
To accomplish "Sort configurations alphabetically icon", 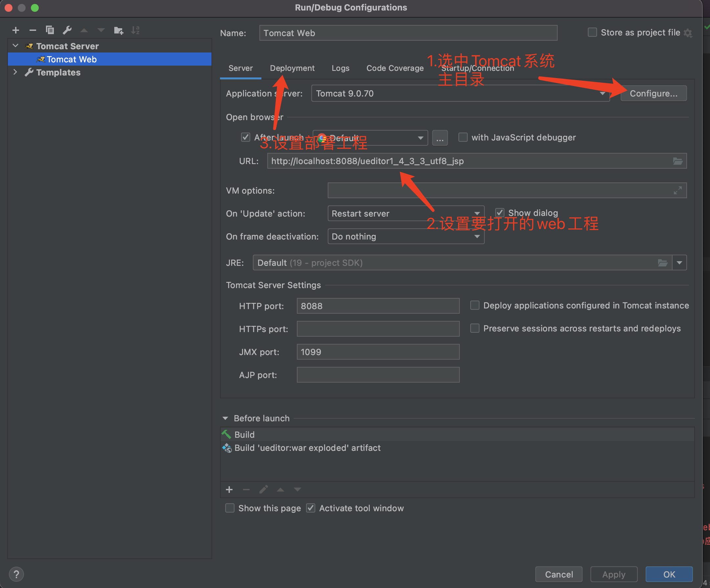I will [x=136, y=31].
